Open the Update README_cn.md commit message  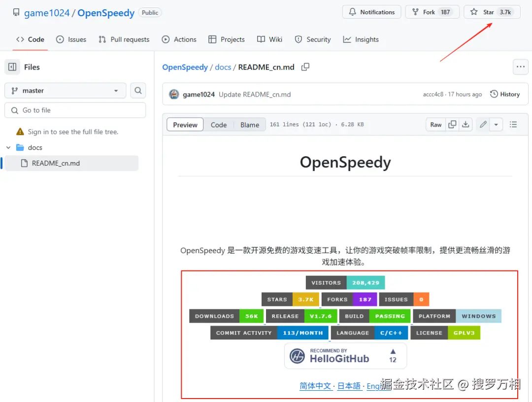point(255,94)
